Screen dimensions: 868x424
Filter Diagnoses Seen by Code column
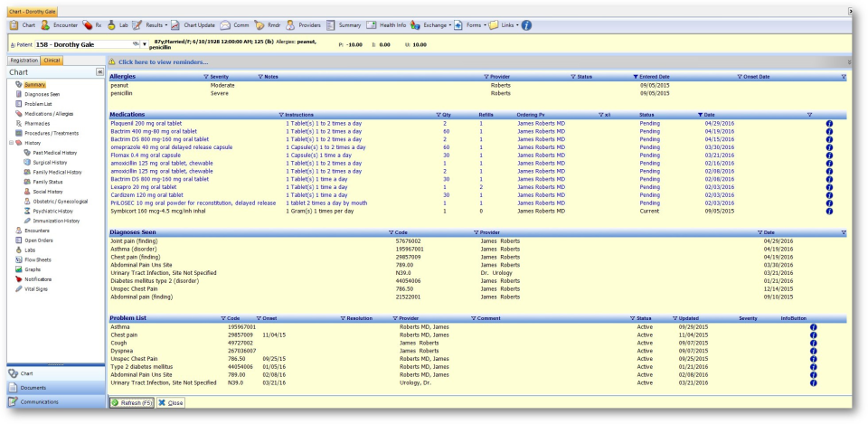click(391, 232)
